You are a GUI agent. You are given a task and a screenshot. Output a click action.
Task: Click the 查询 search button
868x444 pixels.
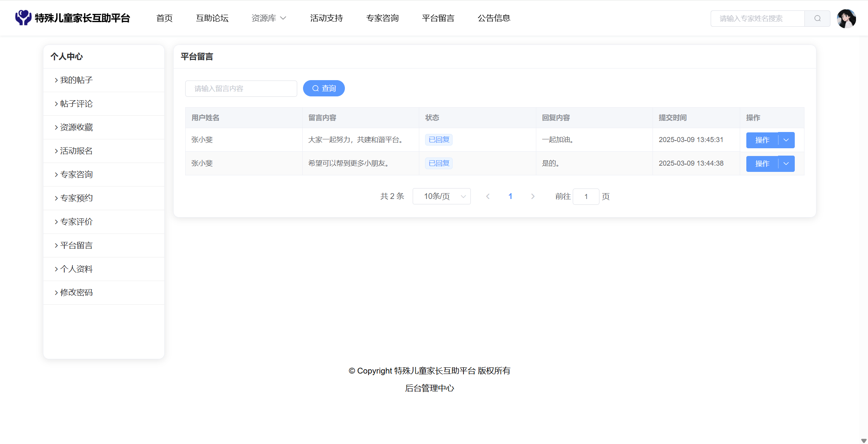(x=324, y=88)
